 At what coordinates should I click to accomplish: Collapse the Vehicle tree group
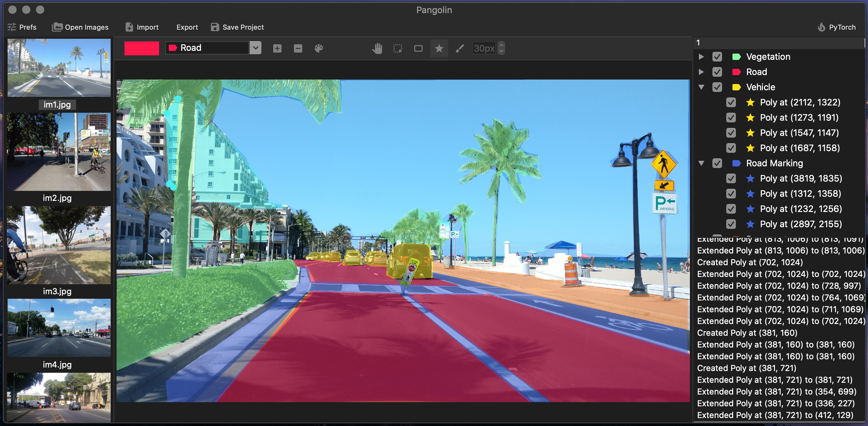coord(701,87)
